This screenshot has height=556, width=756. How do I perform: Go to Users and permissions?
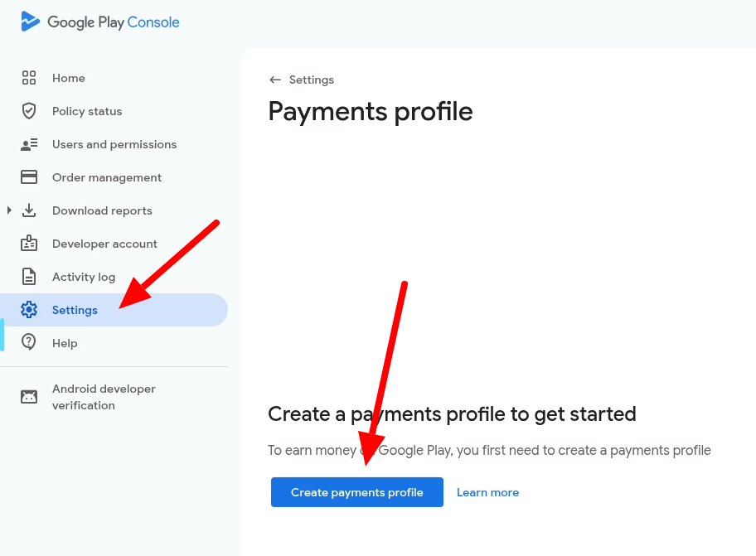114,144
